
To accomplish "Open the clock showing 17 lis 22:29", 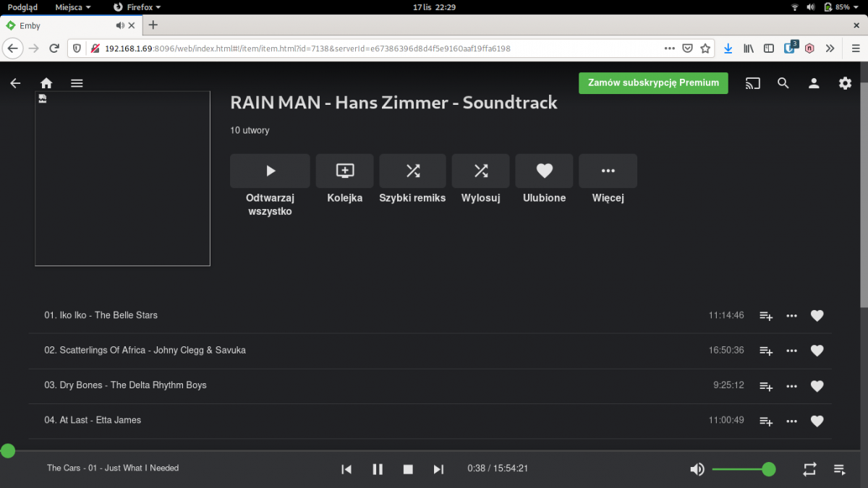I will click(434, 7).
